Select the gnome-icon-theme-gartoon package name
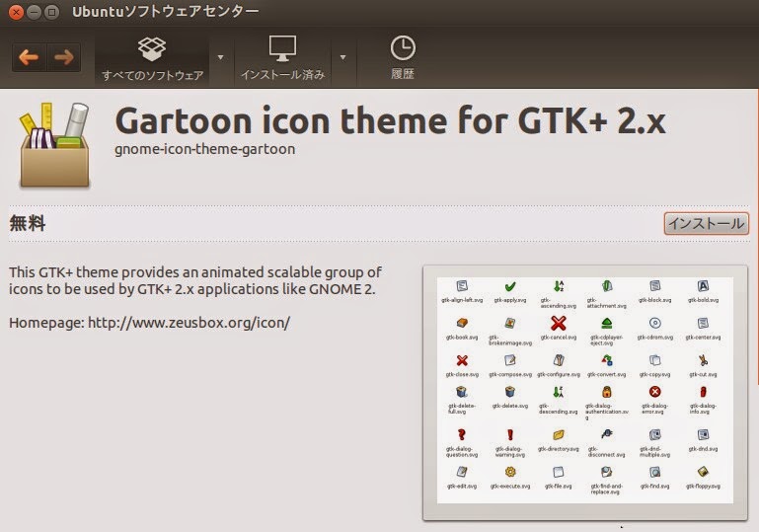This screenshot has height=532, width=759. click(x=204, y=149)
